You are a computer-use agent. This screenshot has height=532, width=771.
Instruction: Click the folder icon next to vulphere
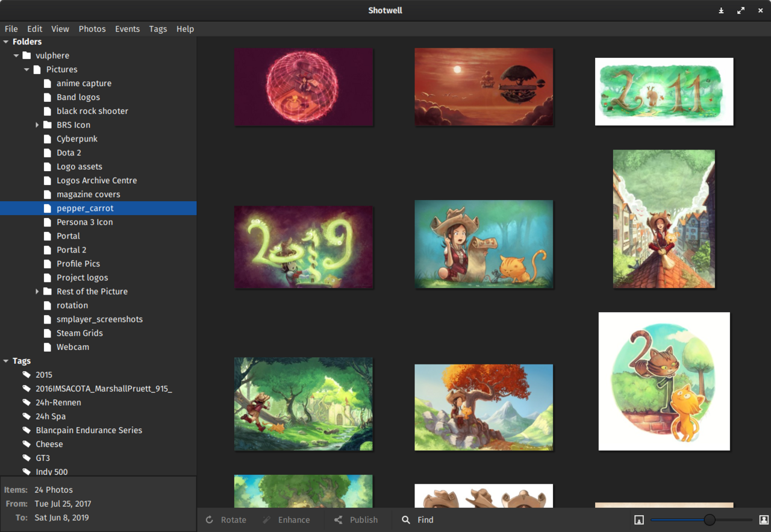27,55
